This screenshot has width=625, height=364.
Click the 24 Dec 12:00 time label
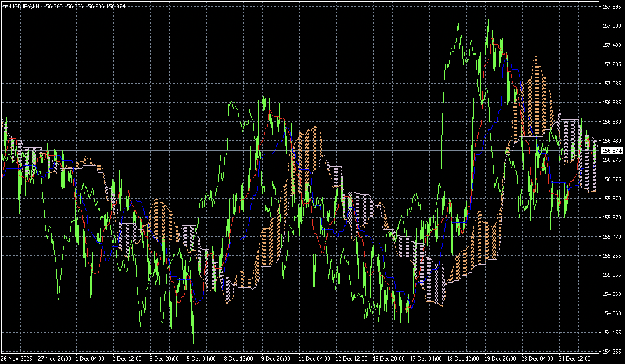[574, 358]
